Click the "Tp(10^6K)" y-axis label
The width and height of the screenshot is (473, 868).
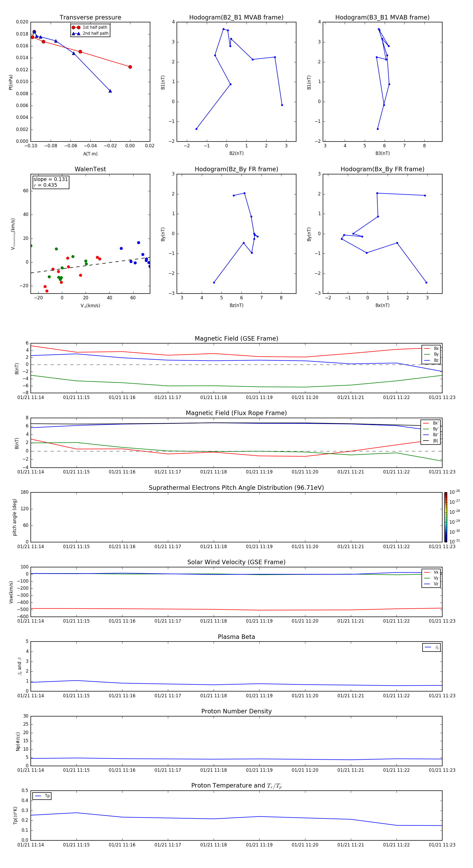pyautogui.click(x=15, y=815)
